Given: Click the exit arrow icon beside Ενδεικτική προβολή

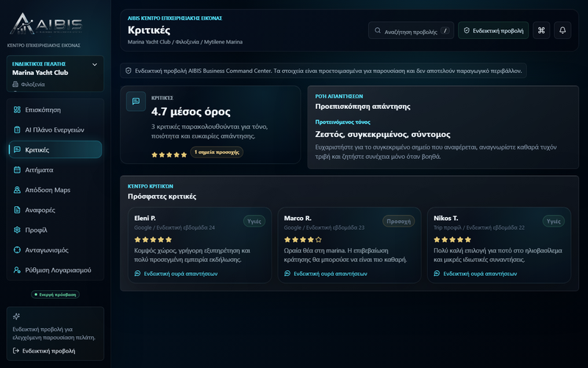Looking at the screenshot, I should (x=15, y=351).
